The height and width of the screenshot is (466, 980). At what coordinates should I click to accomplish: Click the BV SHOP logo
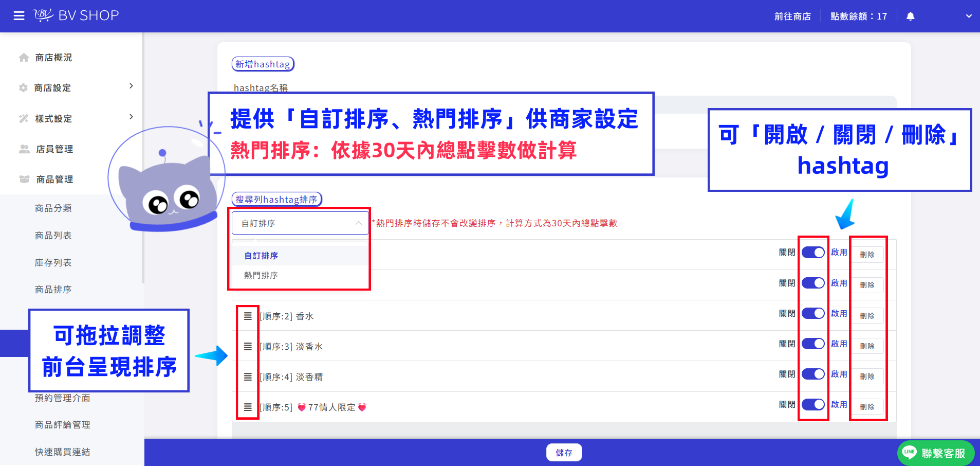click(76, 15)
